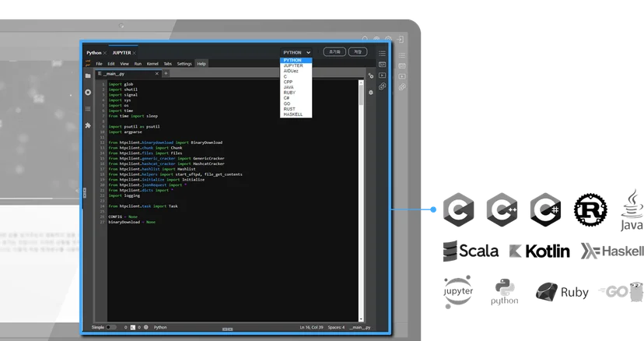Screen dimensions: 644x341
Task: Open the table of contents list icon in left sidebar
Action: click(88, 108)
